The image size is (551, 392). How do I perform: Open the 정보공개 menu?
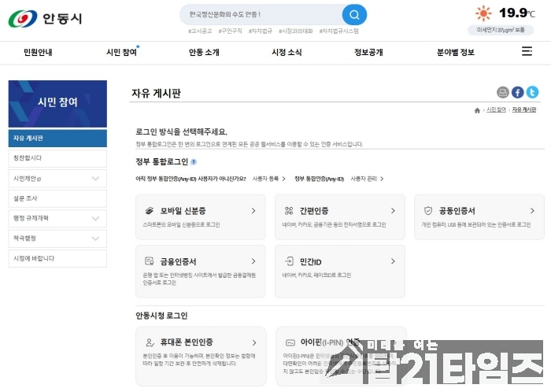[368, 52]
